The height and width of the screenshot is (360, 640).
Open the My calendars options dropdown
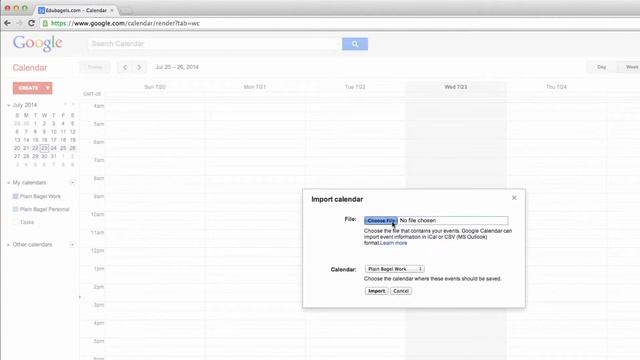coord(72,182)
